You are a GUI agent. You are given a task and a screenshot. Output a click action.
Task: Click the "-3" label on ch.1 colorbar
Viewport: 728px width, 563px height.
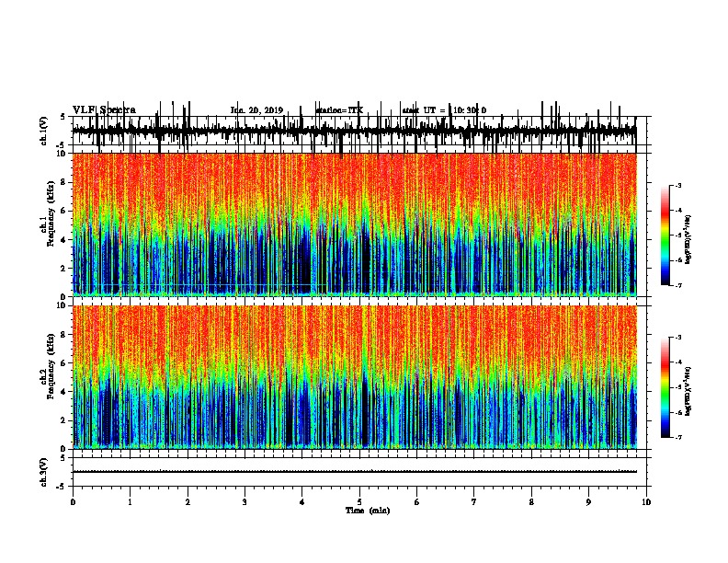(x=677, y=185)
